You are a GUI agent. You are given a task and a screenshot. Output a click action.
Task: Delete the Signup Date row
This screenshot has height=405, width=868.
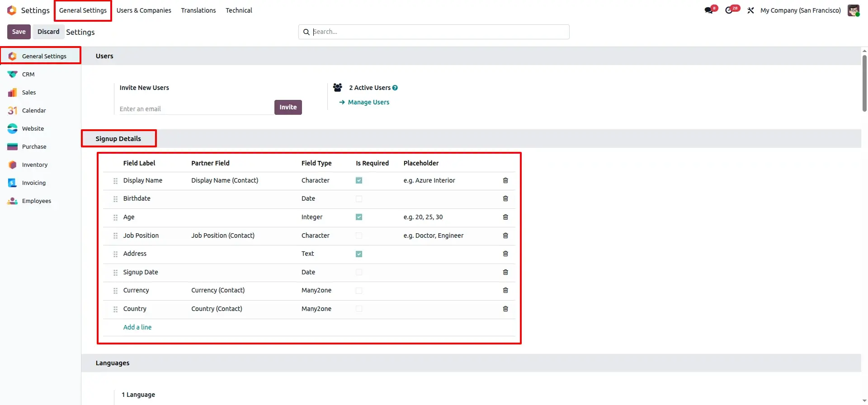pos(505,272)
